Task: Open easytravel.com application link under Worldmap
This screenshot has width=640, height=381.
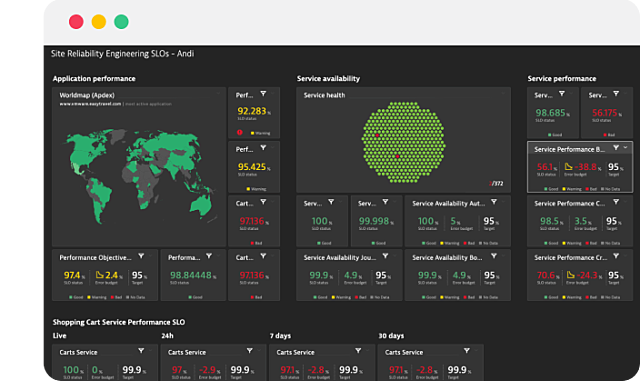Action: [90, 104]
